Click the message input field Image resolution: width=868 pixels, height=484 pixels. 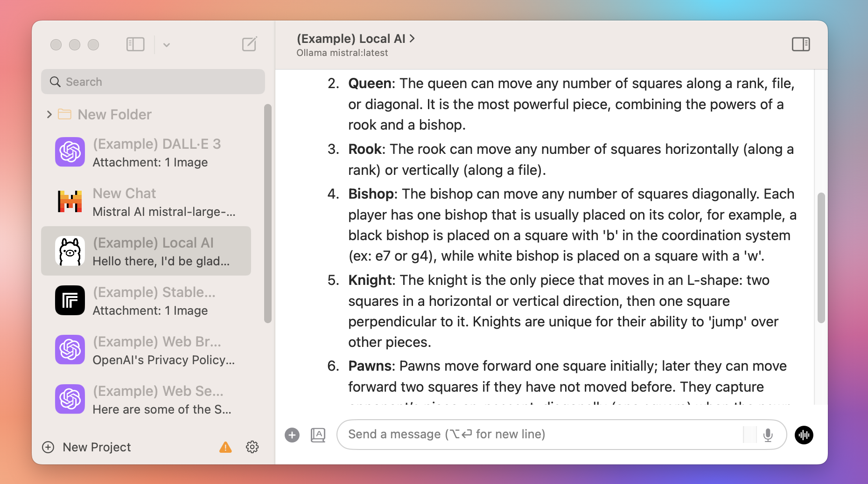(x=541, y=435)
